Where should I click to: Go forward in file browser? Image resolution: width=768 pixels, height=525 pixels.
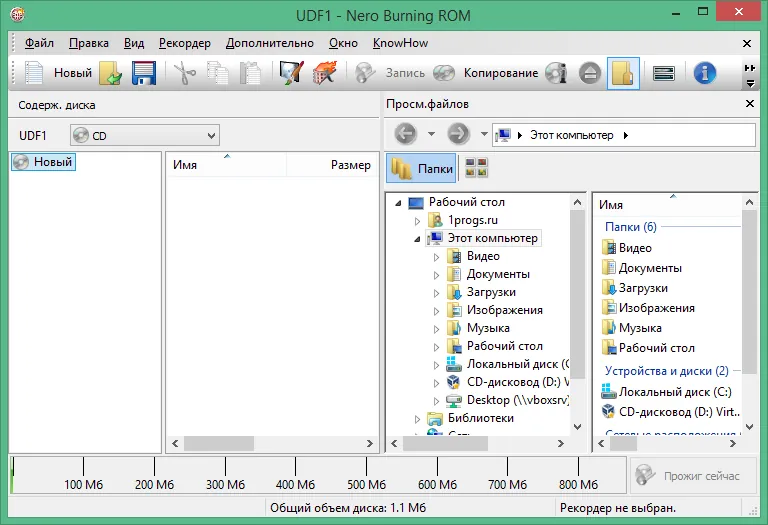pos(458,134)
